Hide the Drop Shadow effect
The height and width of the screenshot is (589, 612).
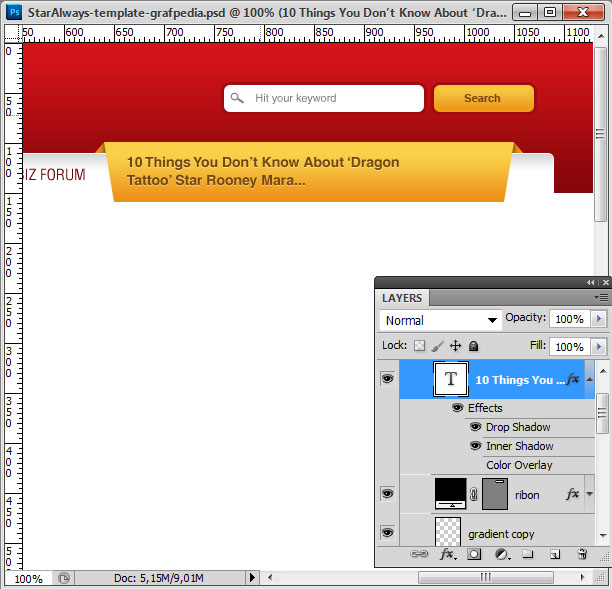point(475,427)
